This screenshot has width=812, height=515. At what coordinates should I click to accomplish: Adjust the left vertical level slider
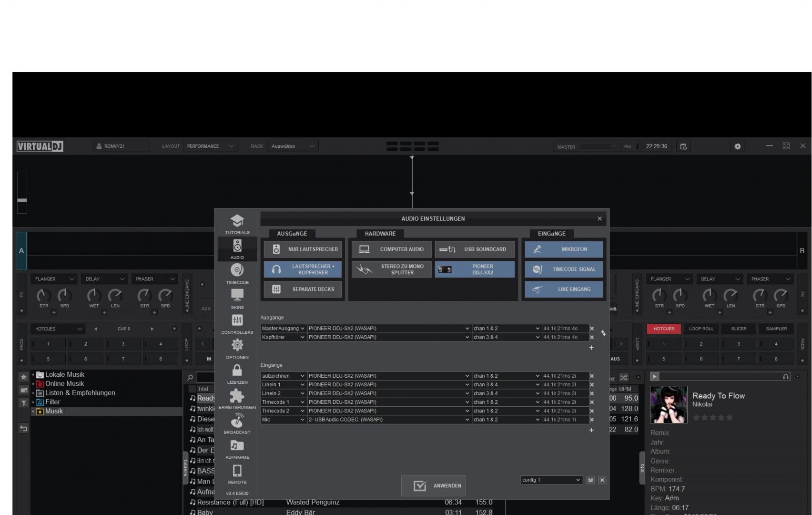click(x=22, y=192)
